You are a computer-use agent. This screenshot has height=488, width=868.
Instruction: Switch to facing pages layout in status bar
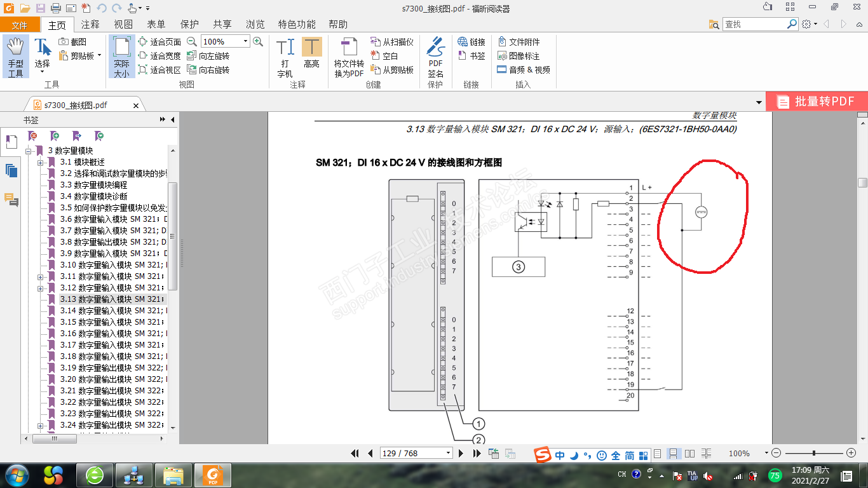point(689,454)
